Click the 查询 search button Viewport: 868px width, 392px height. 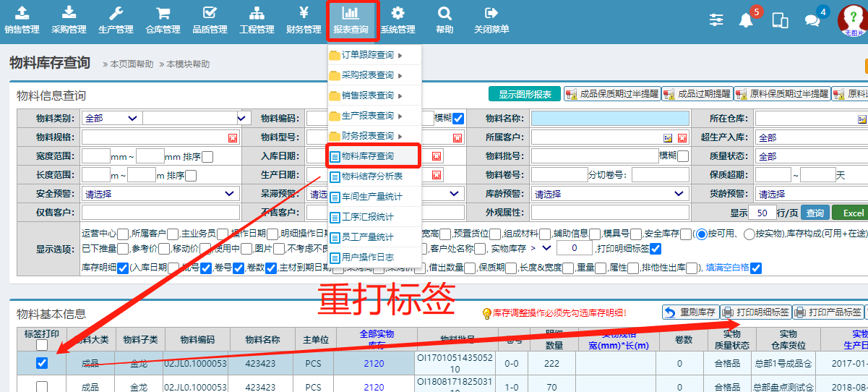click(815, 213)
